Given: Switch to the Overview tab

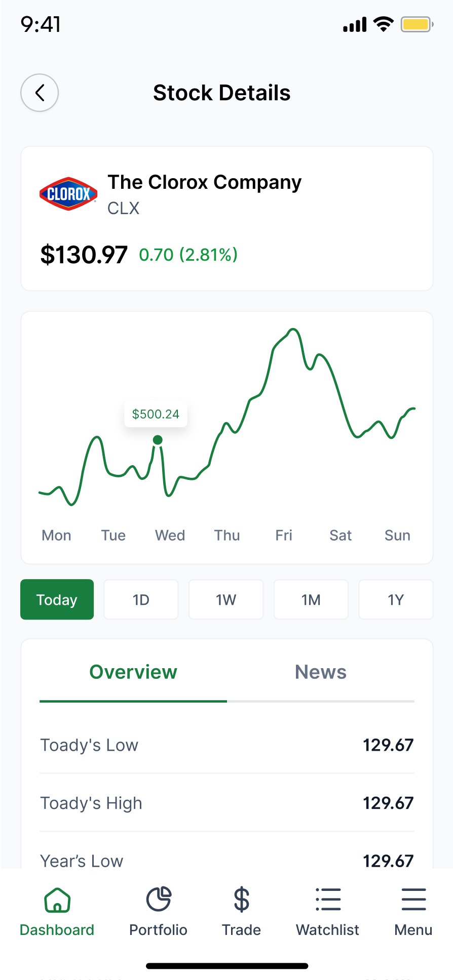Looking at the screenshot, I should (x=133, y=672).
